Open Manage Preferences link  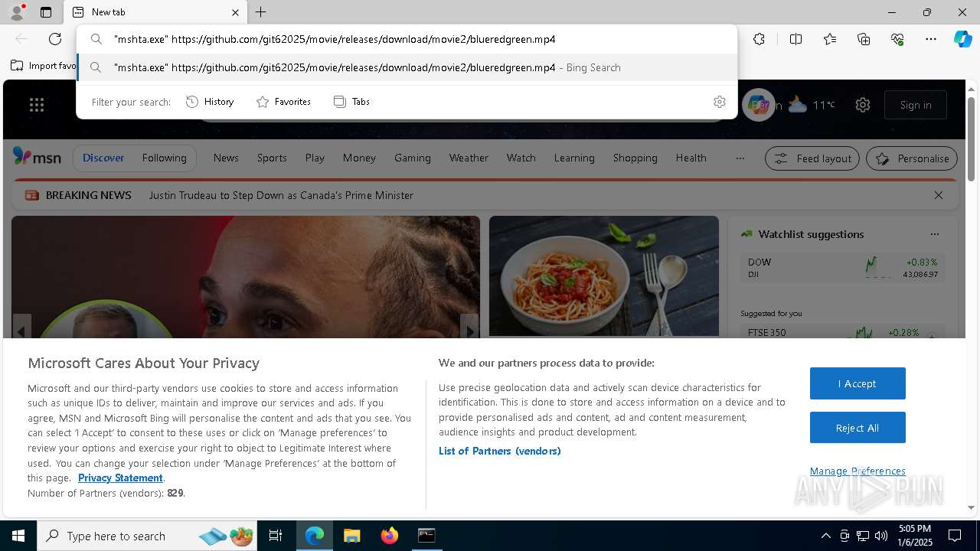857,471
